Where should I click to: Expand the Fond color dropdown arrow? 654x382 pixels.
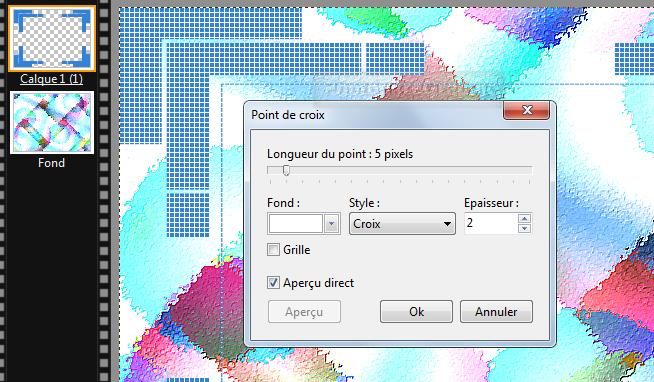pos(332,224)
